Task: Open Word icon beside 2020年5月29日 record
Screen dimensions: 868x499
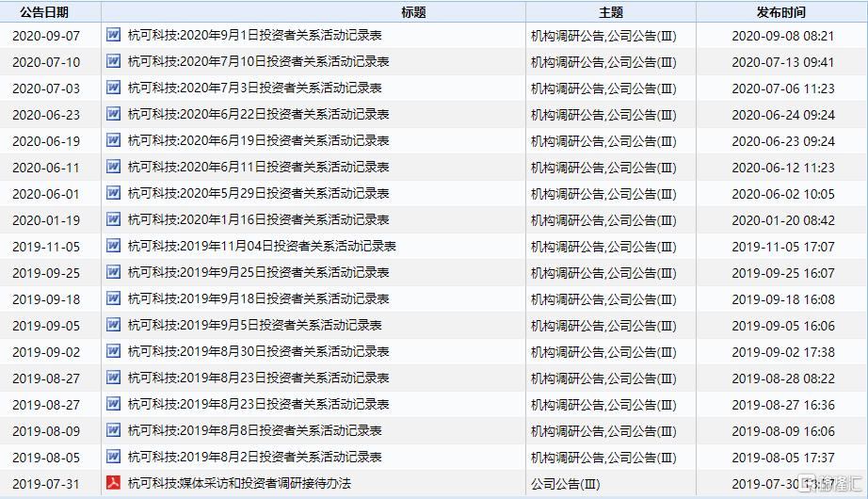Action: (113, 193)
